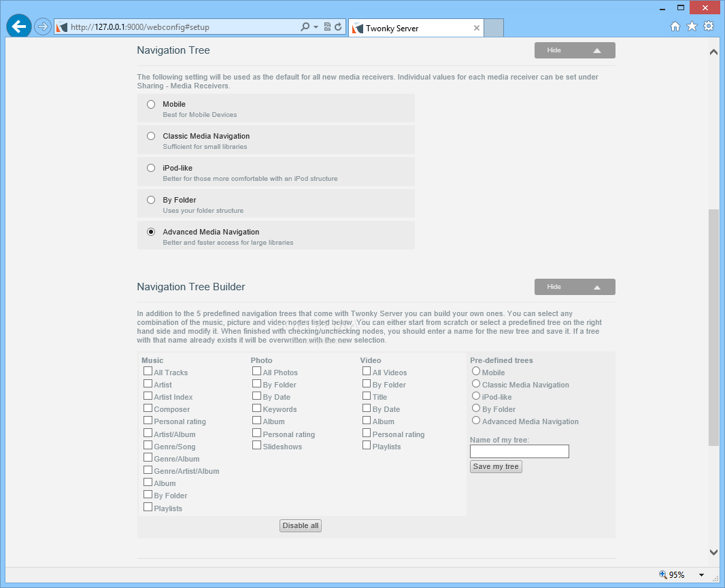This screenshot has width=725, height=588.
Task: Collapse Navigation Tree Builder section with Hide
Action: click(x=575, y=287)
